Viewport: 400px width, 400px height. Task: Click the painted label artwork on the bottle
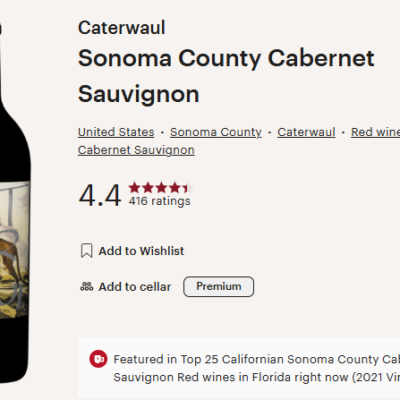click(14, 250)
